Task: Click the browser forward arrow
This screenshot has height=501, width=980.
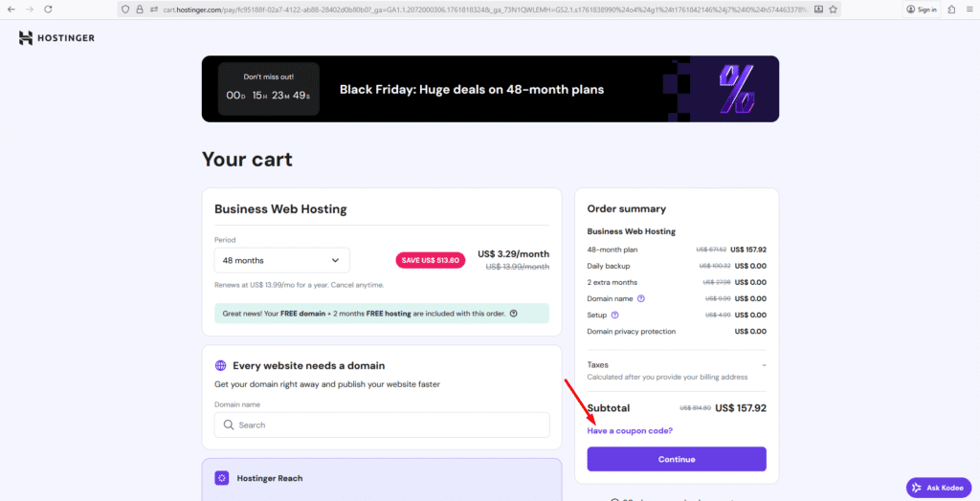Action: click(30, 10)
